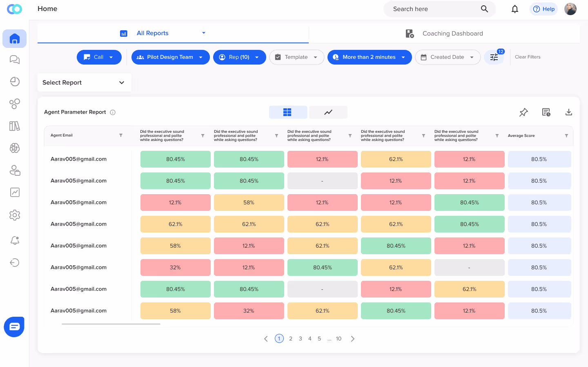Open the settings gear sidebar icon
Viewport: 588px width, 367px height.
click(15, 215)
